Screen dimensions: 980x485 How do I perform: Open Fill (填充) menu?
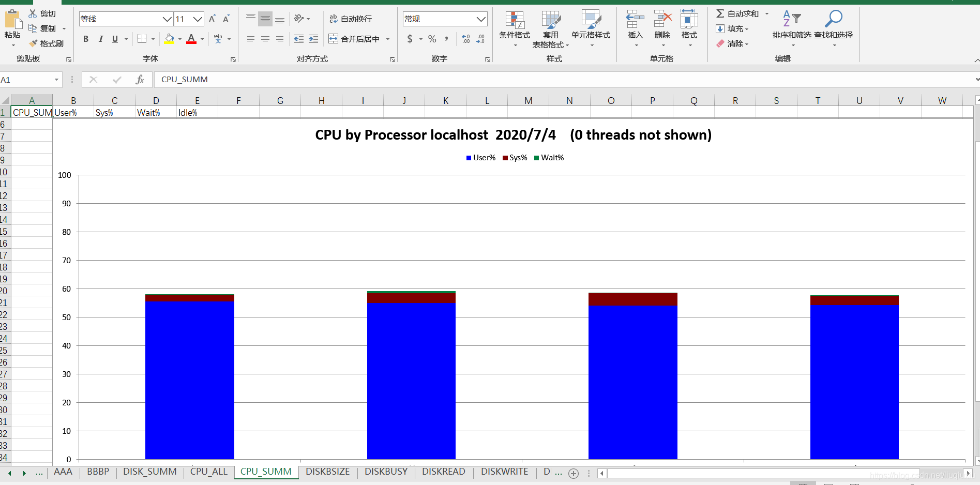(x=733, y=28)
